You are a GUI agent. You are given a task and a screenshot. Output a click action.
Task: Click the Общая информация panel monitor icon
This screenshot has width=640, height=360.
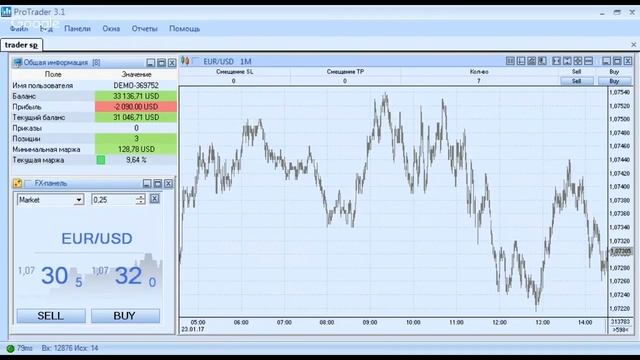tap(17, 62)
